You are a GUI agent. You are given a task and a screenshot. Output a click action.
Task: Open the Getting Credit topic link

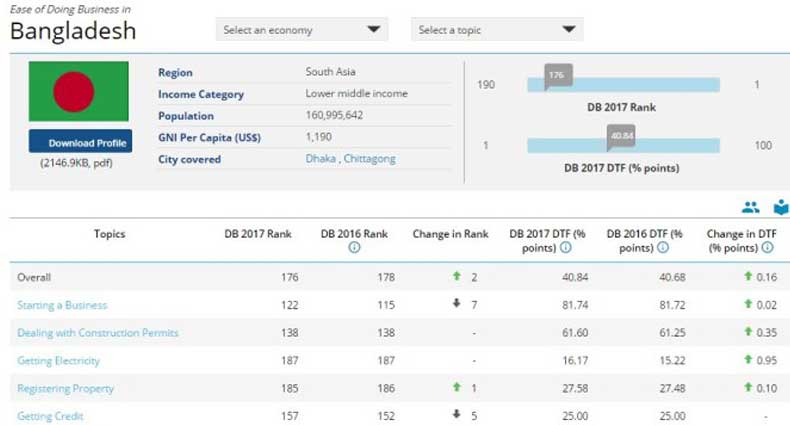(50, 416)
